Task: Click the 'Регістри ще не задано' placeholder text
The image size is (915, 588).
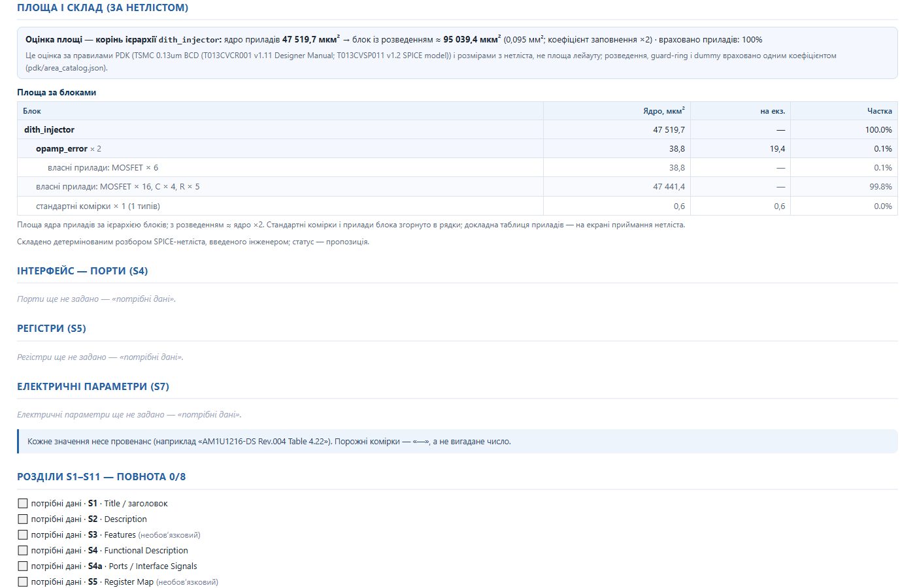Action: (x=100, y=357)
